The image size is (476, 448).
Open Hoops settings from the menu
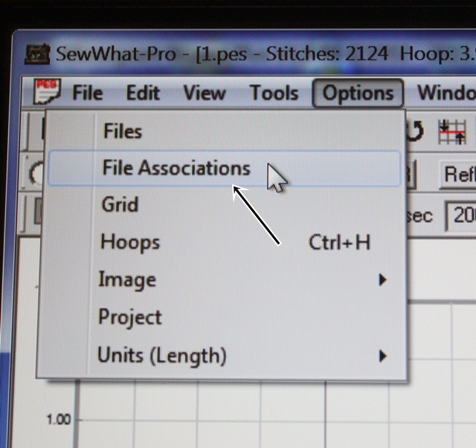(129, 241)
